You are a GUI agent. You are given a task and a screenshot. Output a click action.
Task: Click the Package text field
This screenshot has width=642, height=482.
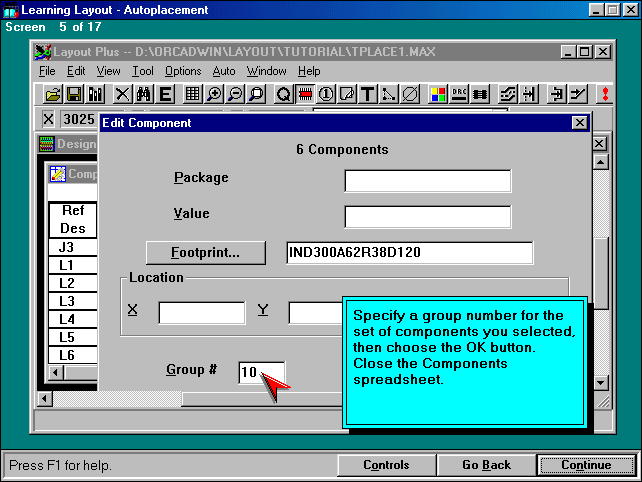pos(427,181)
